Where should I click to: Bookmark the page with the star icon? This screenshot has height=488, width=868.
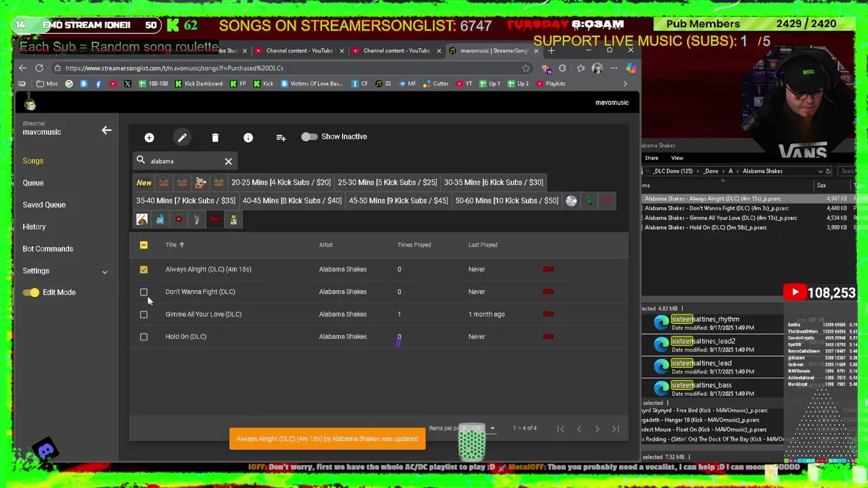tap(526, 68)
